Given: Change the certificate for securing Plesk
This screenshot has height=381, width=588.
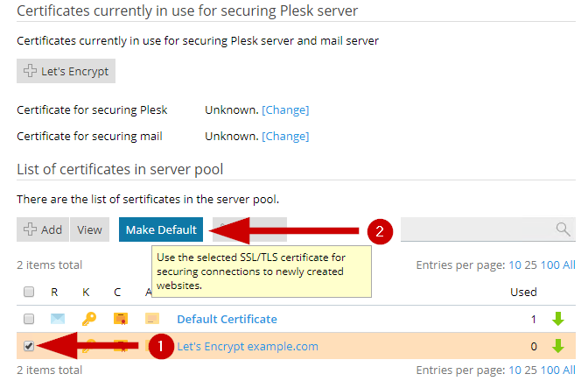Looking at the screenshot, I should click(285, 110).
